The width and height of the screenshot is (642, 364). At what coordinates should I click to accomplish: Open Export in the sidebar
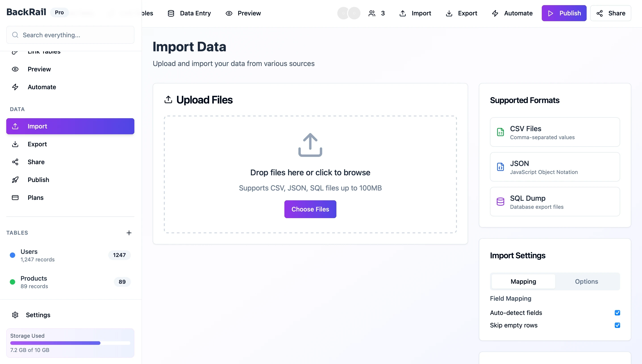click(70, 144)
